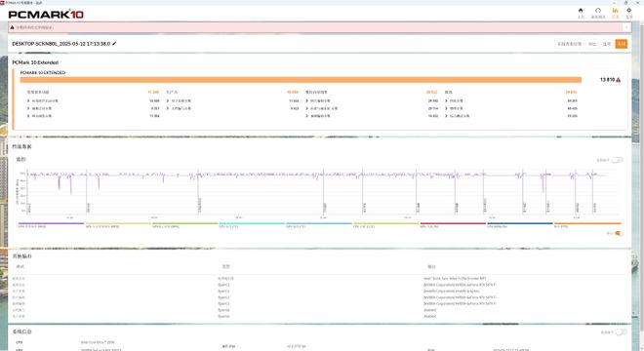Click the PCMARK 10 logo
644x351 pixels.
[46, 15]
